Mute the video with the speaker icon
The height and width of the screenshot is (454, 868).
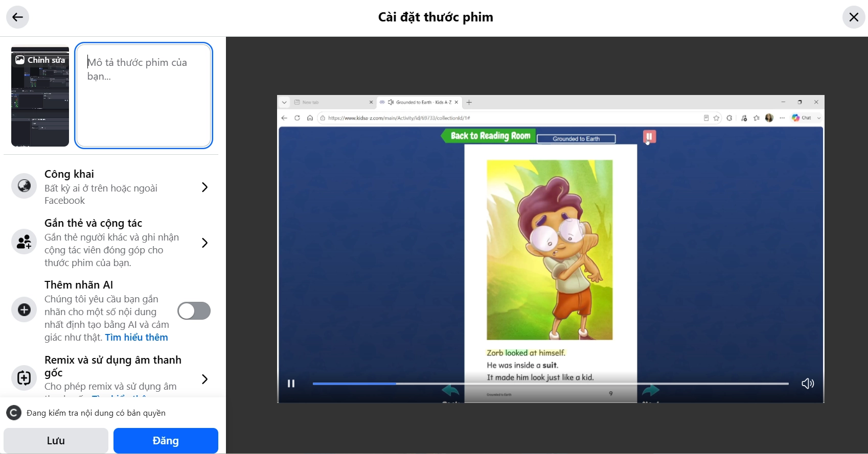click(x=808, y=384)
